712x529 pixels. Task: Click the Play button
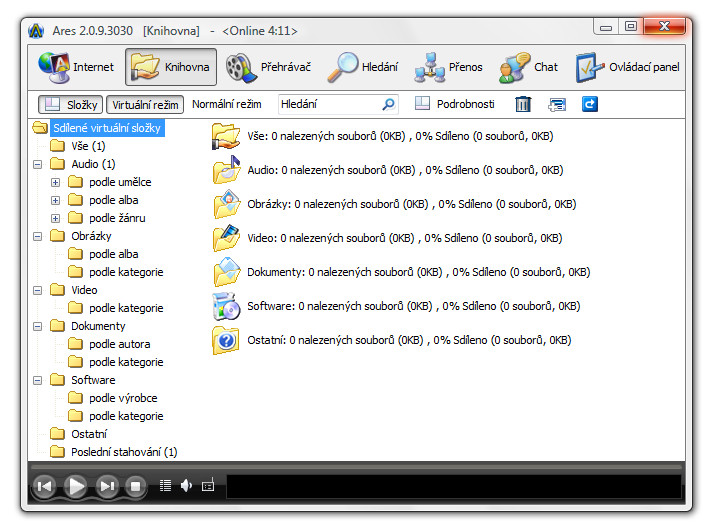pos(76,486)
